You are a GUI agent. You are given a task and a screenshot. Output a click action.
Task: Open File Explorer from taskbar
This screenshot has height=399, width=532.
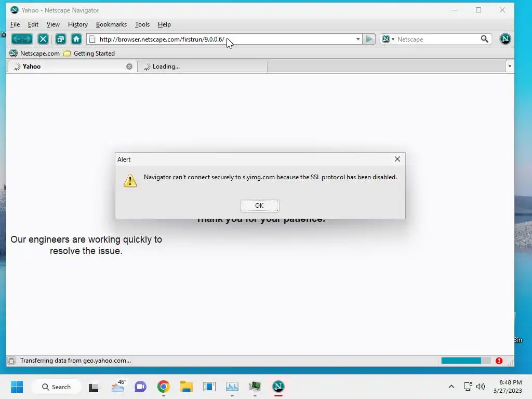(187, 387)
